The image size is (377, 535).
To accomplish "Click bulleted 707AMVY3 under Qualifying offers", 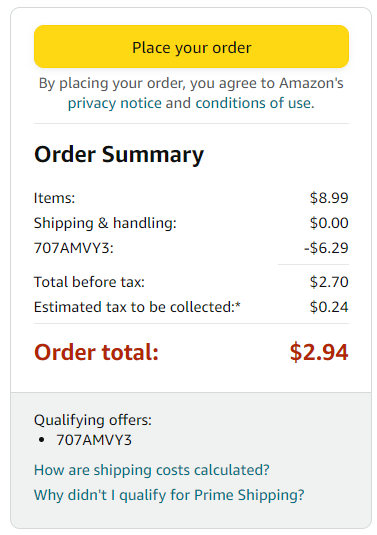I will coord(94,440).
